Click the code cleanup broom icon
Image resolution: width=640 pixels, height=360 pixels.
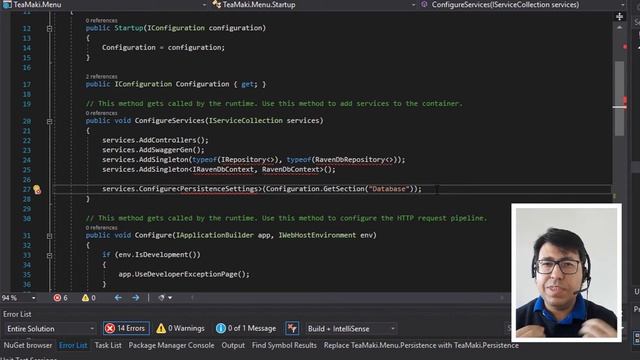tap(161, 298)
